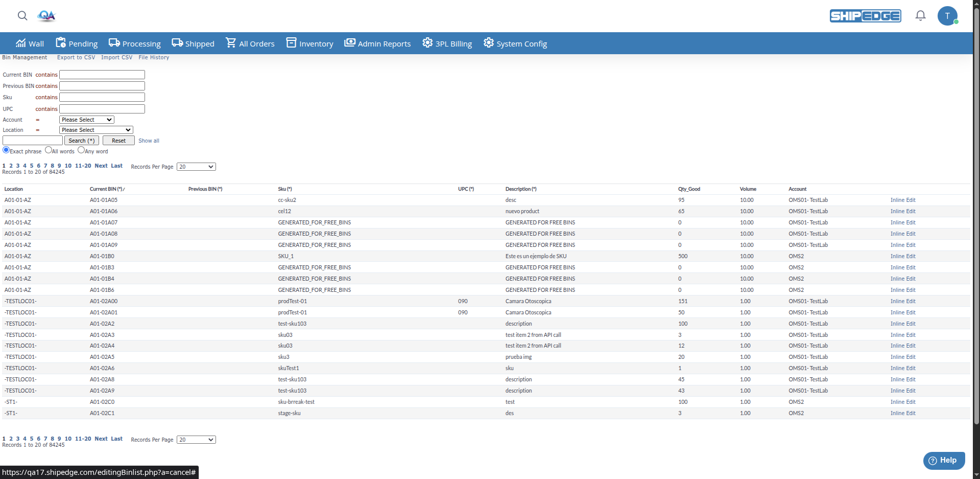Open the Wall menu item
This screenshot has width=980, height=479.
[x=30, y=43]
